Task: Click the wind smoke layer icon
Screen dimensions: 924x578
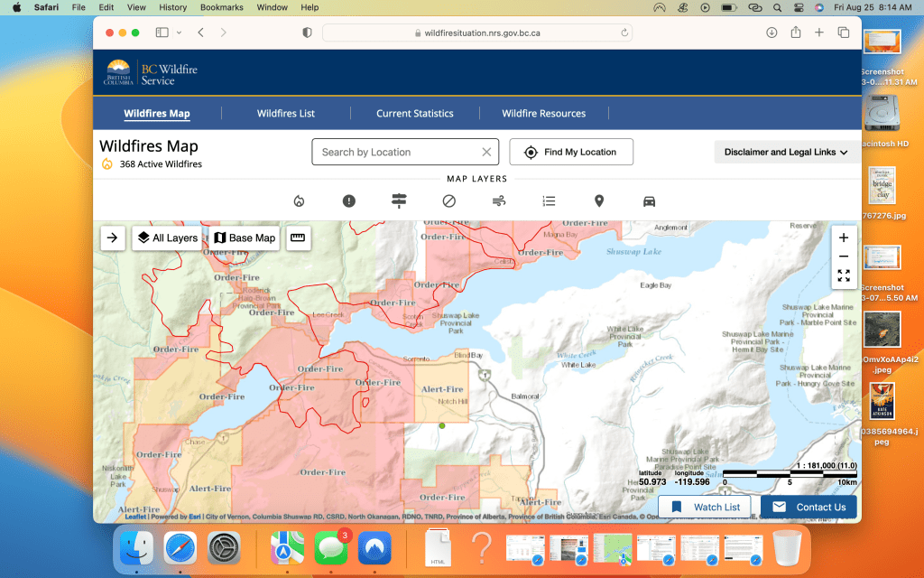Action: tap(499, 201)
